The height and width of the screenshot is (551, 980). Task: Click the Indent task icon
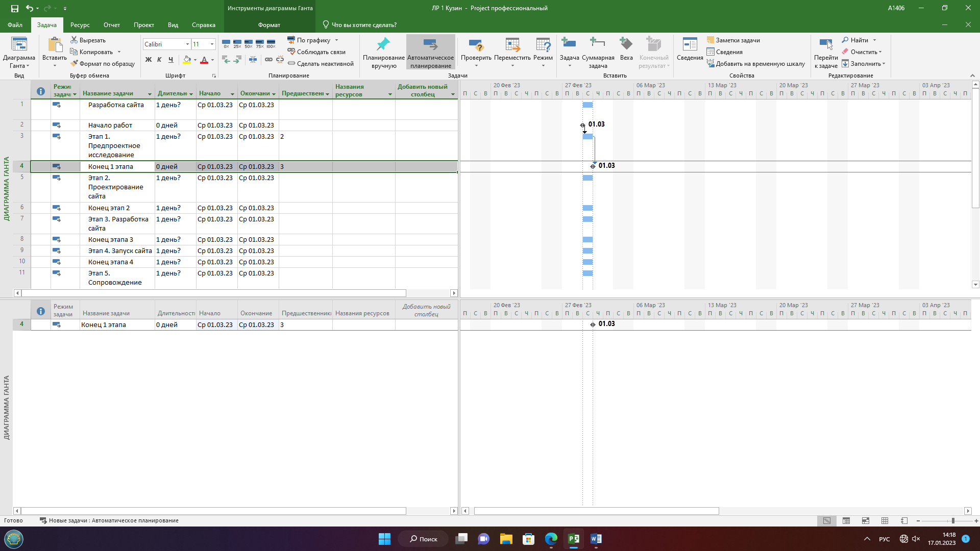237,60
